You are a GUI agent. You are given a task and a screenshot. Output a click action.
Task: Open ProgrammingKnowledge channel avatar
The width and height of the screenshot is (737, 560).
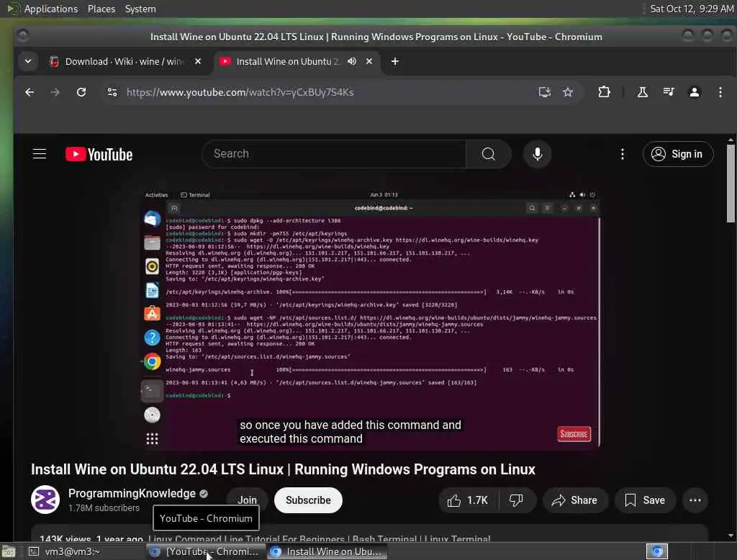tap(45, 500)
